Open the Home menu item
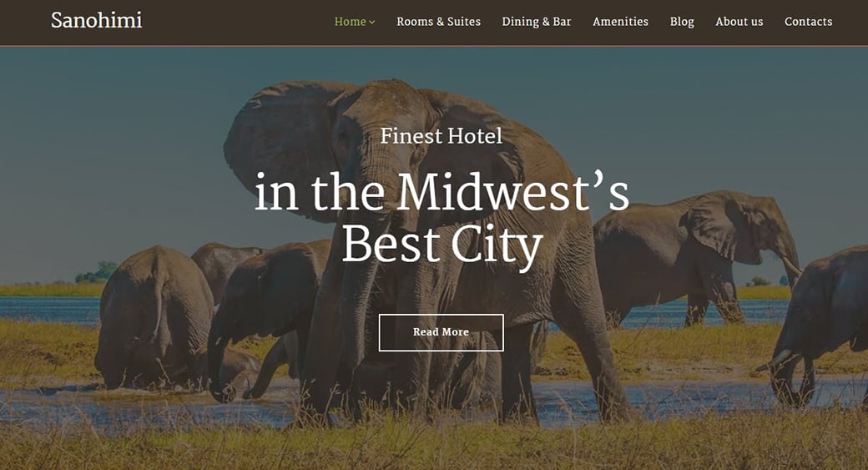The width and height of the screenshot is (868, 470). click(351, 22)
